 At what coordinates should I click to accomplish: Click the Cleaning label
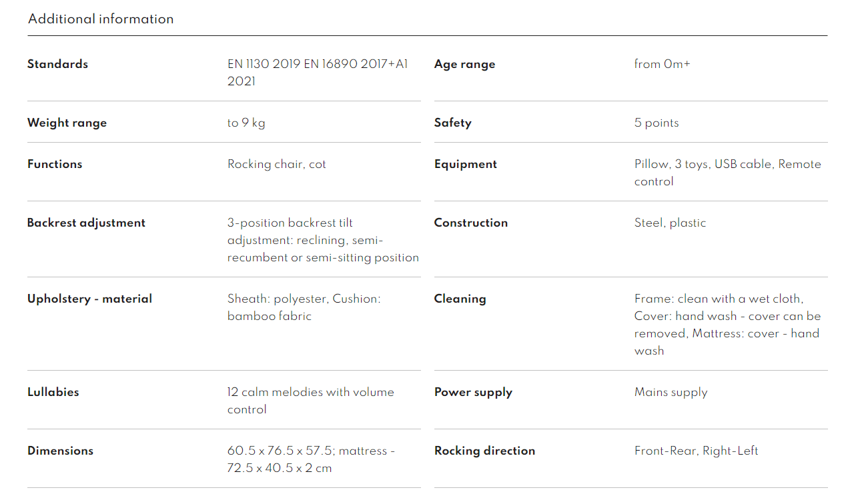coord(460,299)
